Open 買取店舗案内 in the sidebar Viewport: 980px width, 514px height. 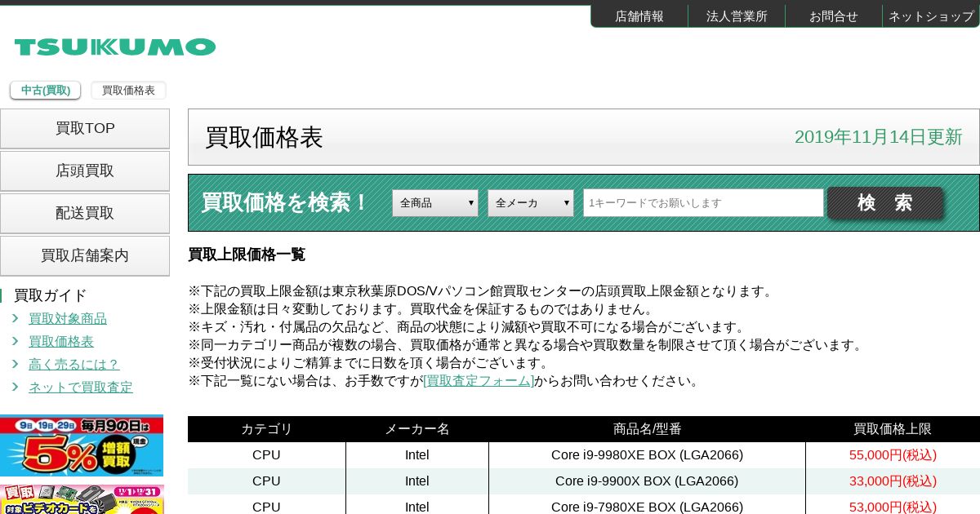(85, 256)
